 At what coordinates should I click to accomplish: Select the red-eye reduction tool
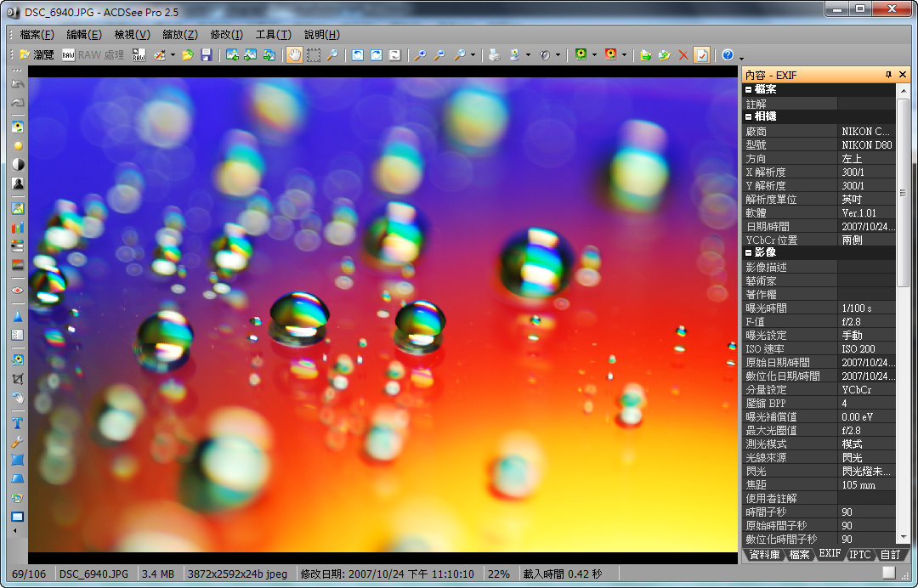point(17,290)
